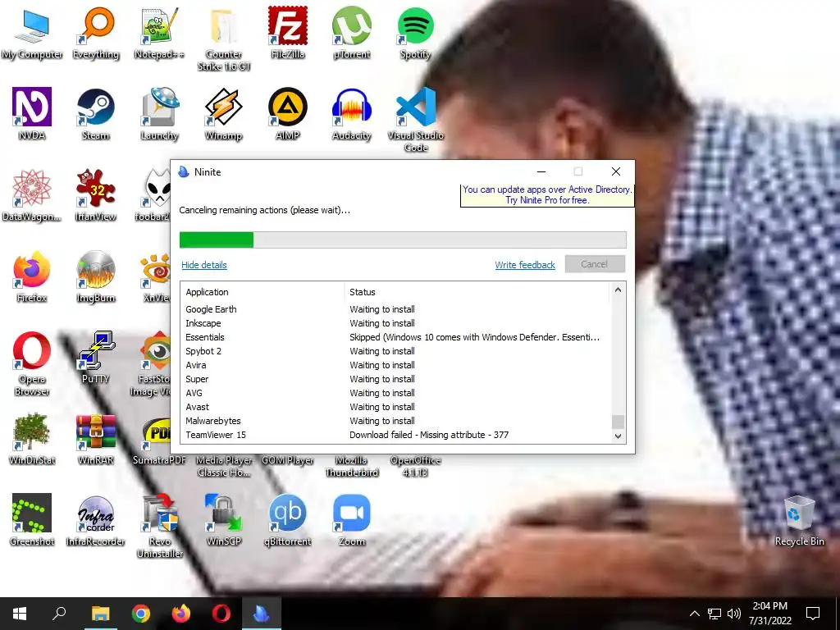Viewport: 840px width, 630px height.
Task: Click the details list scroll down arrow
Action: click(618, 436)
